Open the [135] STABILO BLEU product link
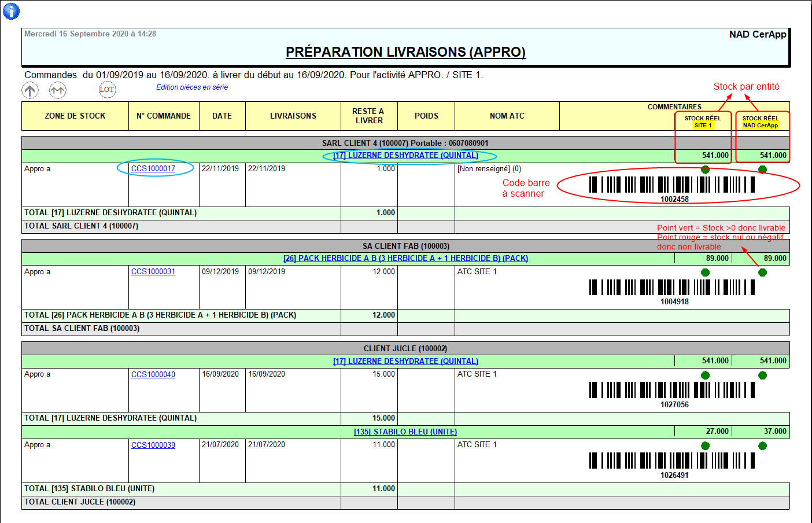The width and height of the screenshot is (812, 523). [405, 432]
